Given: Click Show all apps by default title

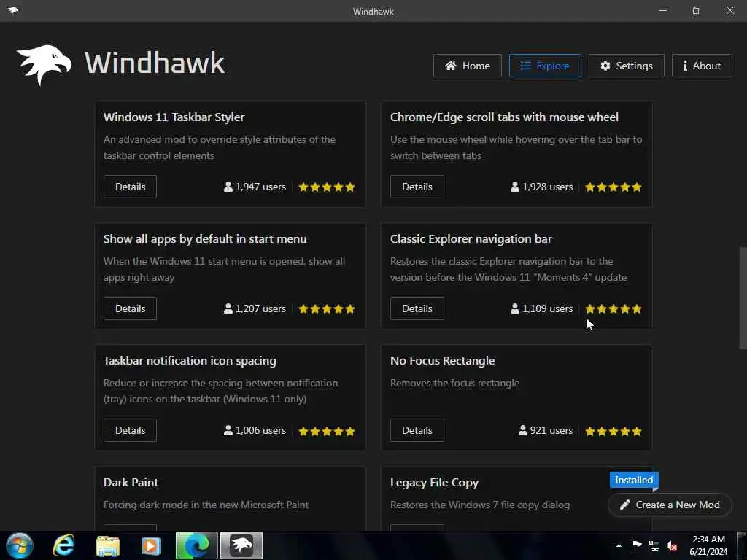Looking at the screenshot, I should pyautogui.click(x=205, y=239).
